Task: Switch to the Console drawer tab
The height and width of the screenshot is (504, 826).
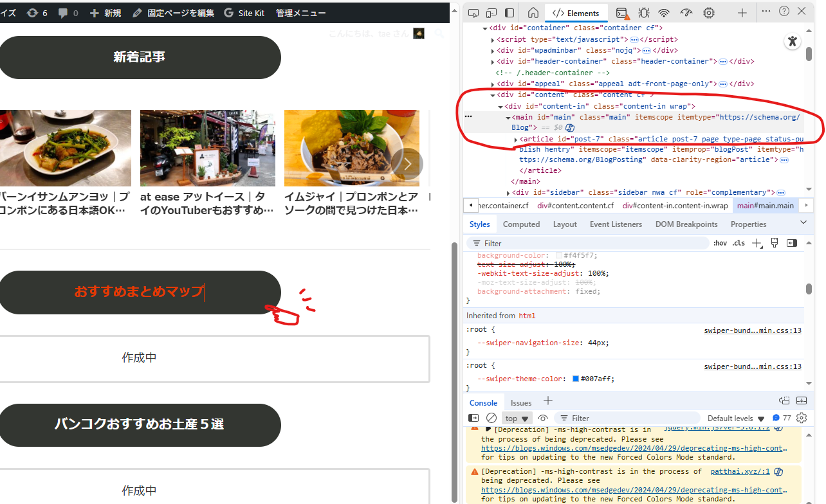Action: (483, 402)
